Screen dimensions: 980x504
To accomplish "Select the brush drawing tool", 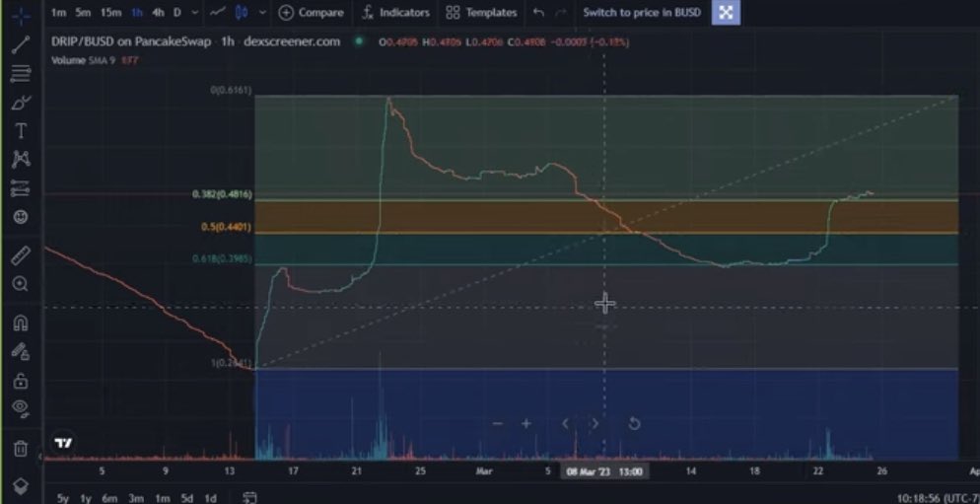I will coord(21,102).
